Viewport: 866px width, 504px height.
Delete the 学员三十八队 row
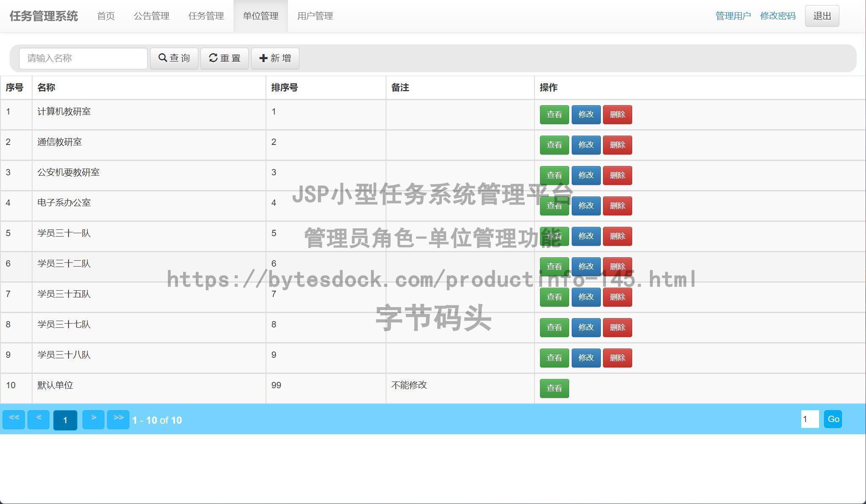point(617,358)
